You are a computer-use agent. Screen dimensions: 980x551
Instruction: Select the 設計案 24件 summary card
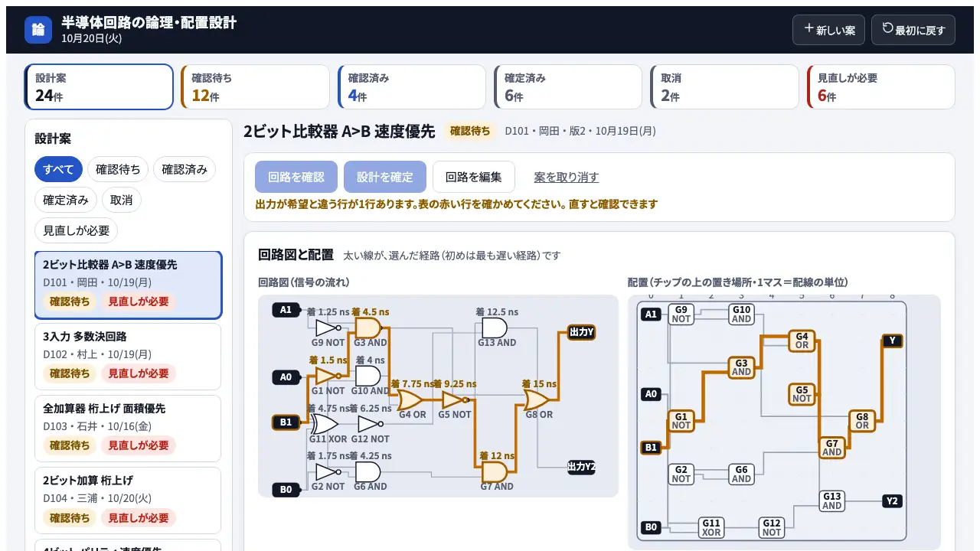point(99,87)
